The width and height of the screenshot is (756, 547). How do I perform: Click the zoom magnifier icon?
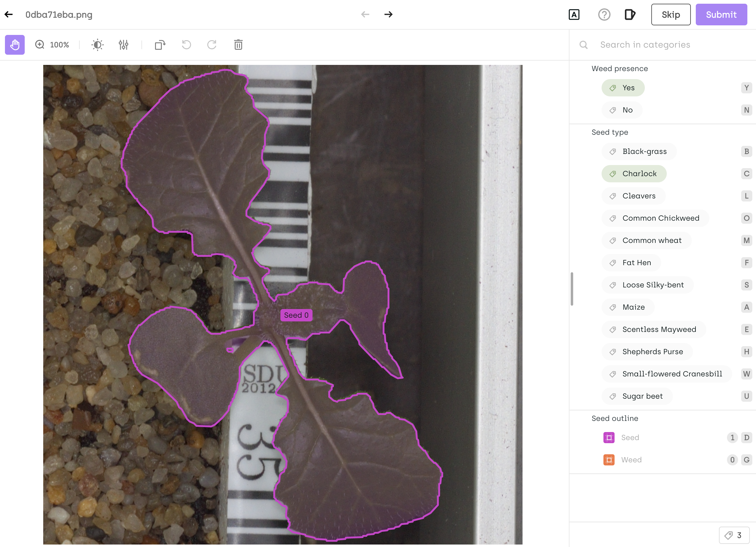click(40, 45)
